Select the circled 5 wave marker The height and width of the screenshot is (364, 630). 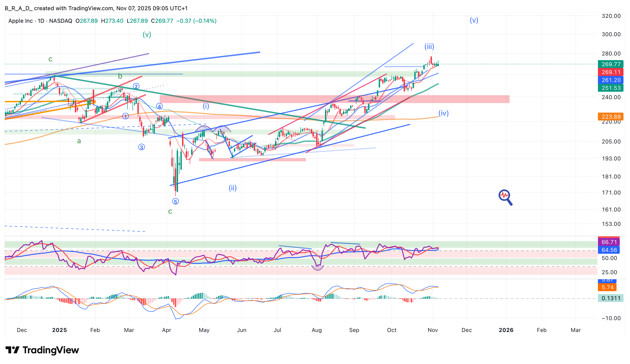tap(176, 201)
